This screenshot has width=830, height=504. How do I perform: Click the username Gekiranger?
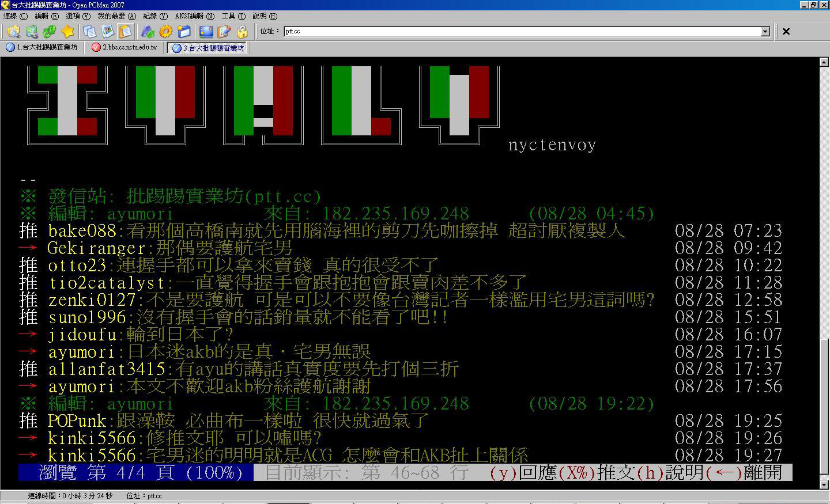point(97,248)
